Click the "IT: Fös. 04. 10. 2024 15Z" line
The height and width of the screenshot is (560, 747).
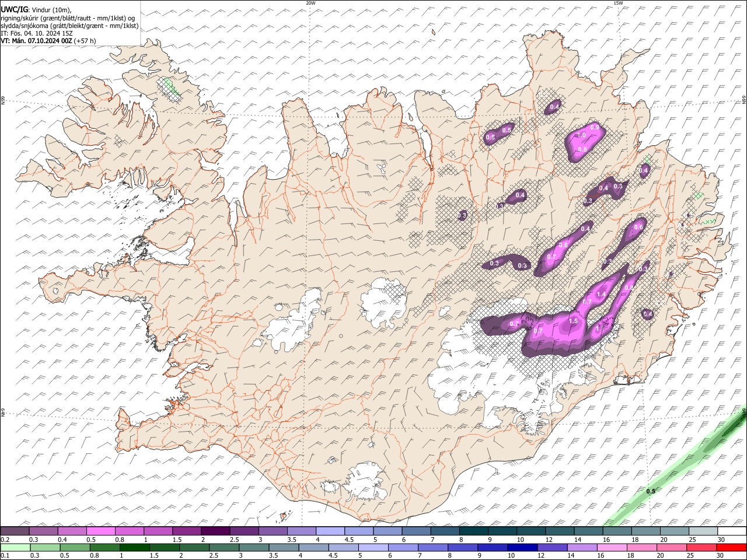[x=37, y=33]
